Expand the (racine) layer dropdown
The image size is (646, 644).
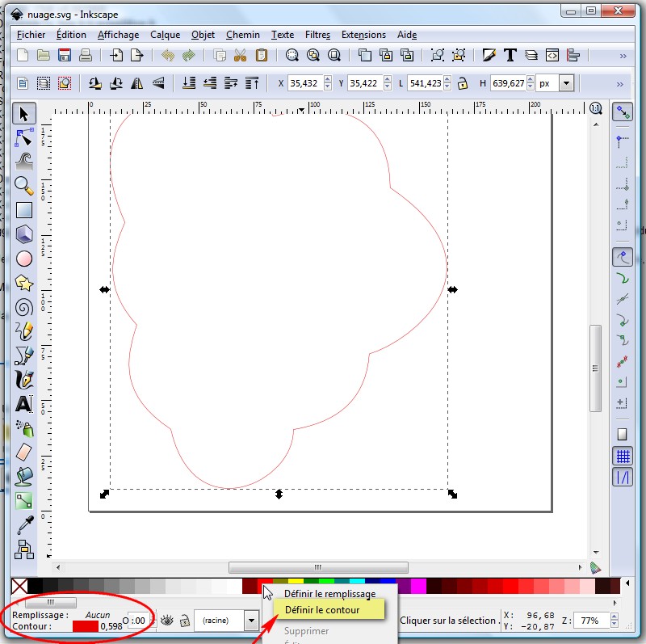point(251,621)
